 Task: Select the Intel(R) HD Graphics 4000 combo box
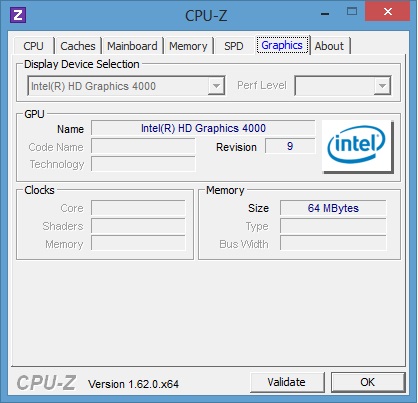pos(126,86)
